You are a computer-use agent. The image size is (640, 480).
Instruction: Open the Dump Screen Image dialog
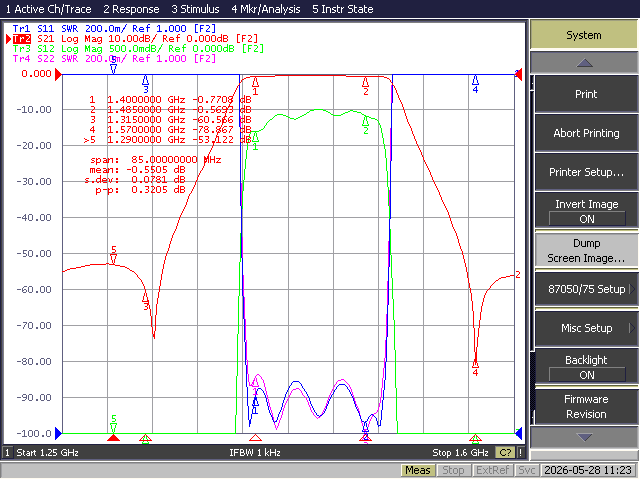tap(586, 251)
